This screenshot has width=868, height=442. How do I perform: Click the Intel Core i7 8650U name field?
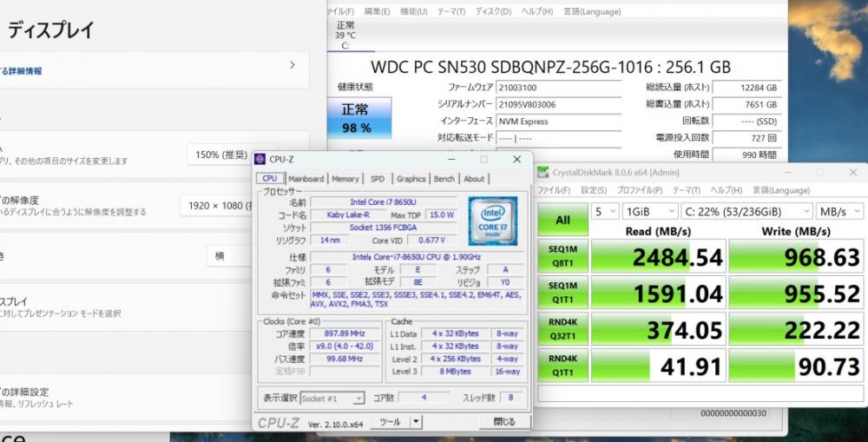[383, 202]
